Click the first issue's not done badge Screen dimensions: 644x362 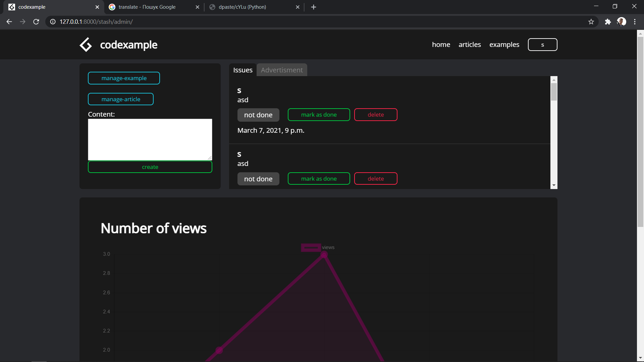tap(258, 115)
